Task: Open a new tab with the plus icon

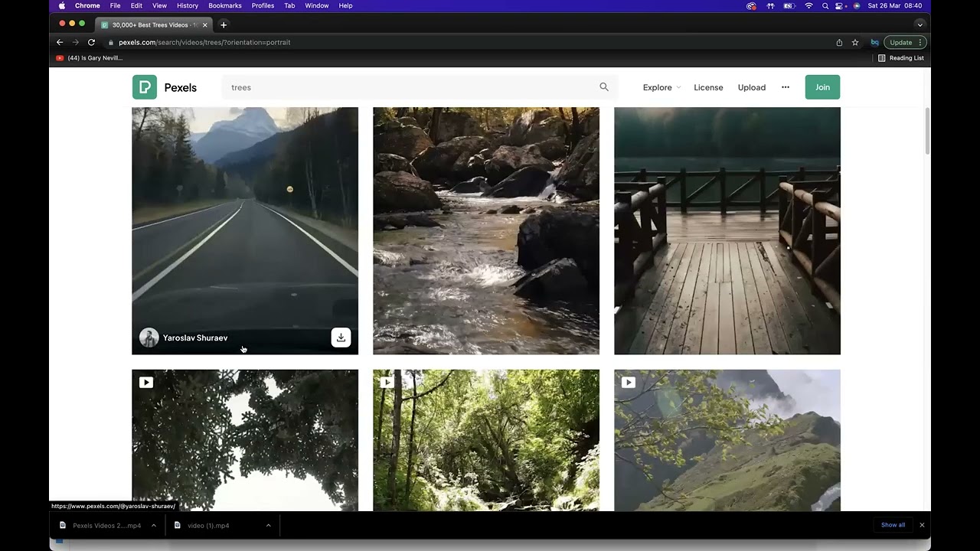Action: (x=224, y=24)
